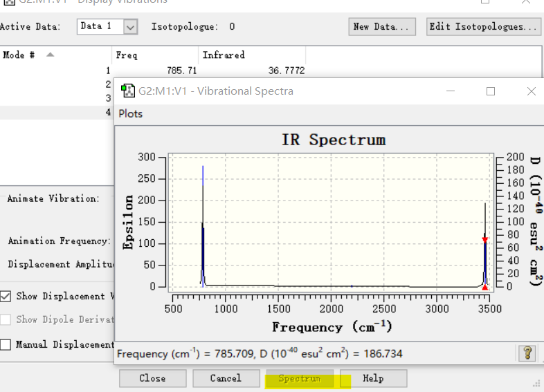544x392 pixels.
Task: Click the red downward triangle marker on spectrum
Action: tap(485, 239)
